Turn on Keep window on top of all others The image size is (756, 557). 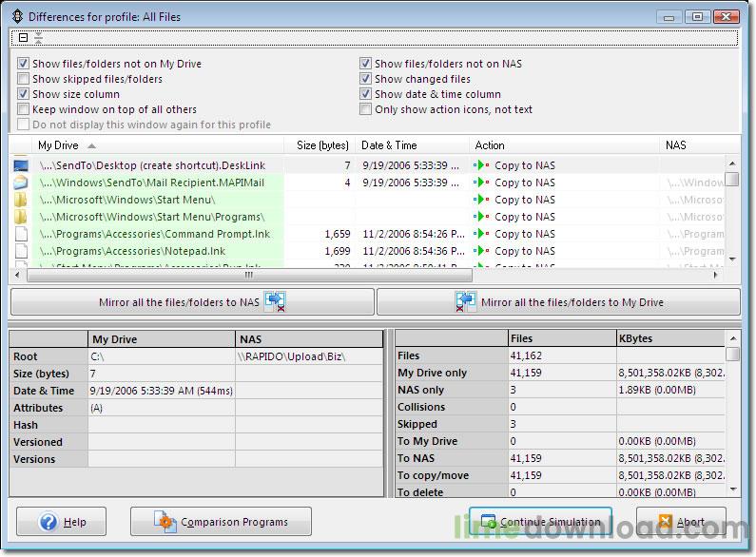24,109
